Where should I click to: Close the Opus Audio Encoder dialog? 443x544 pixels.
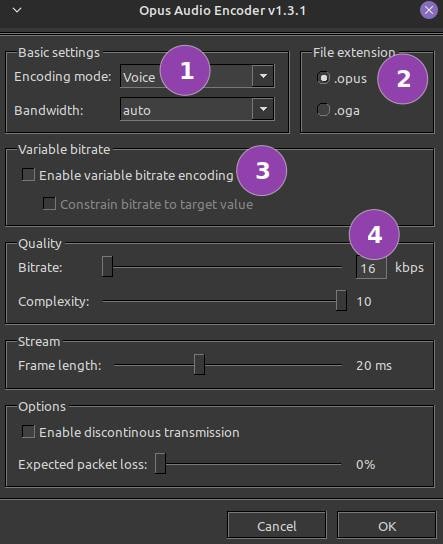(x=428, y=10)
